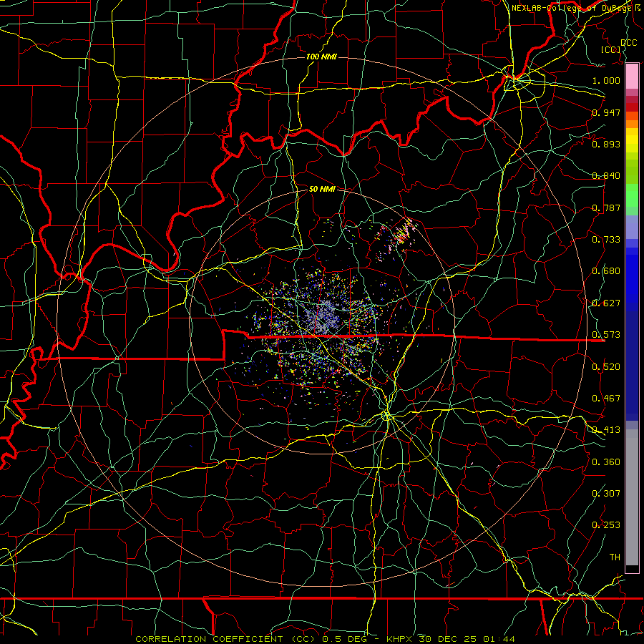Click the 0.467 legend value

606,399
